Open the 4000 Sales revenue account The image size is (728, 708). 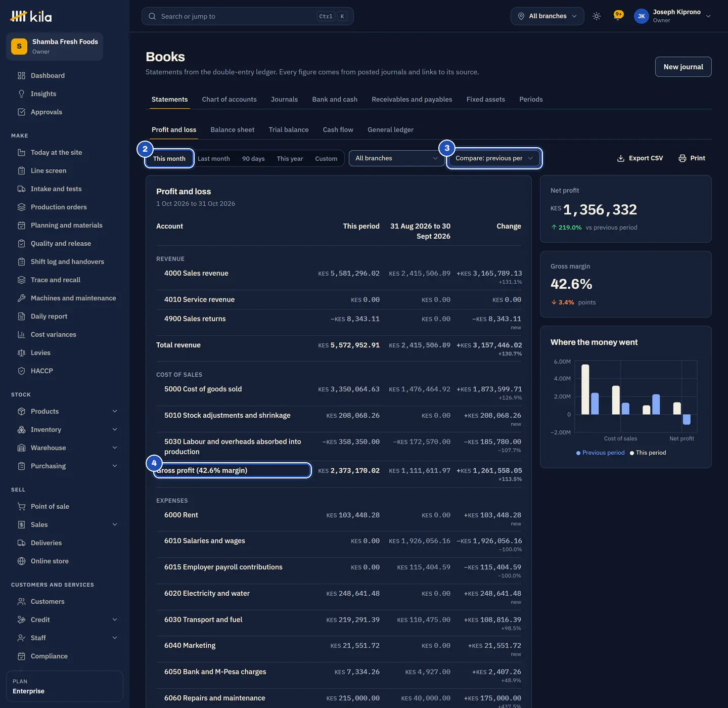[196, 273]
